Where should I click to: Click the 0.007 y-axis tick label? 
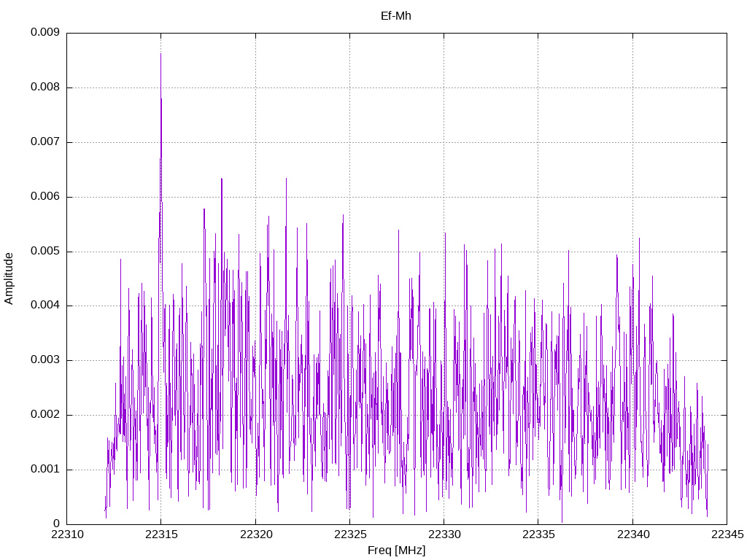[x=44, y=142]
